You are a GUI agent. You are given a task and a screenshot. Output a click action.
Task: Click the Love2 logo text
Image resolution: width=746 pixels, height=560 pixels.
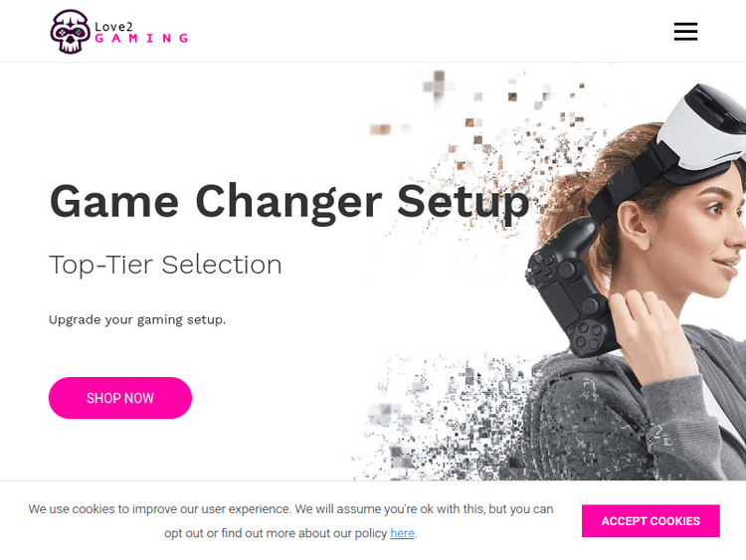pos(113,27)
